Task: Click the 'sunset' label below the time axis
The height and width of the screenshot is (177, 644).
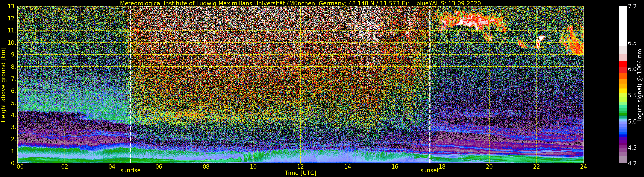Action: coord(429,171)
